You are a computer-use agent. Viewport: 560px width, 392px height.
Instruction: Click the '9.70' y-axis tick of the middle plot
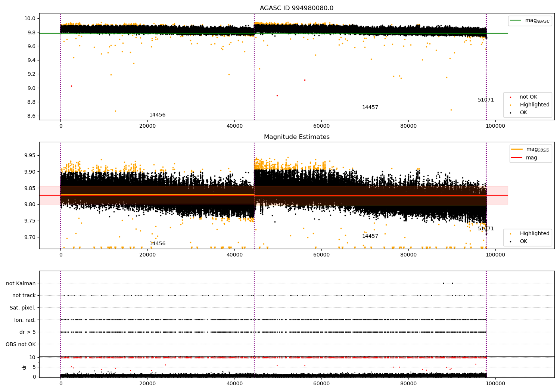(30, 237)
